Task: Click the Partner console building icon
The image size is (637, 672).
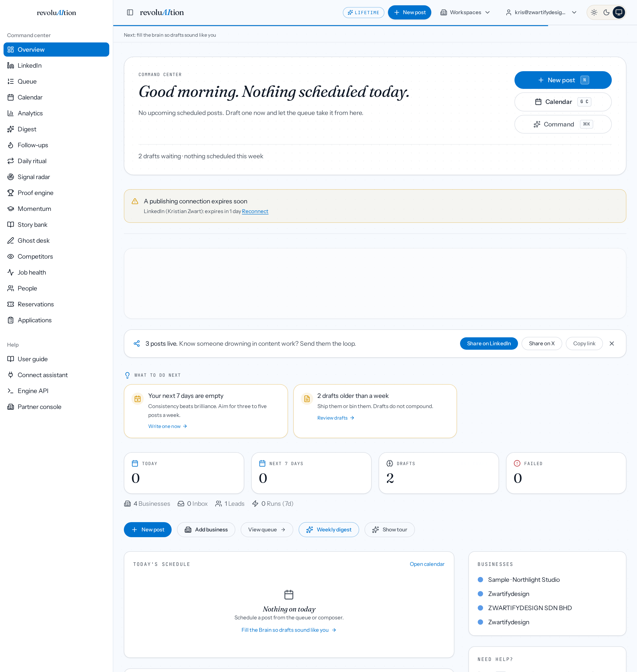Action: [x=11, y=407]
